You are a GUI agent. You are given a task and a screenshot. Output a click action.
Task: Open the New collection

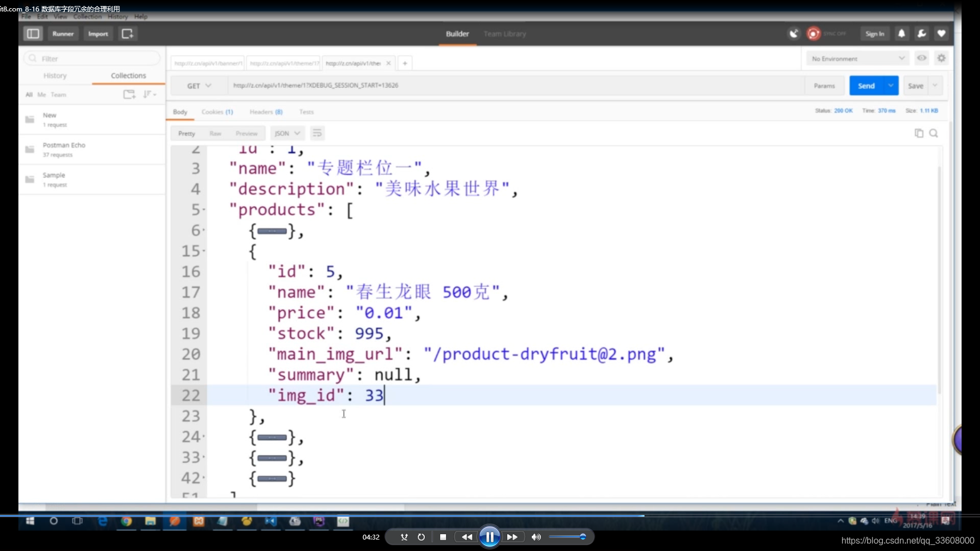92,119
